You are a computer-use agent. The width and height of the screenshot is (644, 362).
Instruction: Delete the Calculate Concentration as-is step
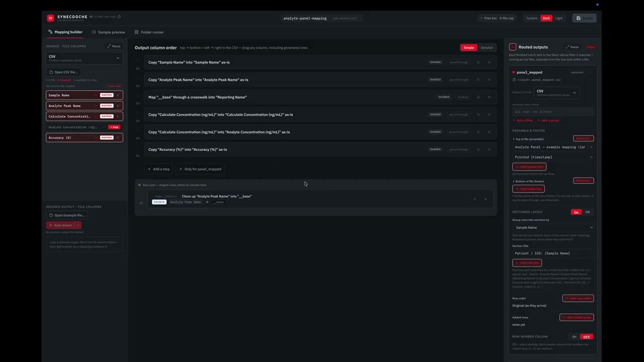pyautogui.click(x=489, y=115)
